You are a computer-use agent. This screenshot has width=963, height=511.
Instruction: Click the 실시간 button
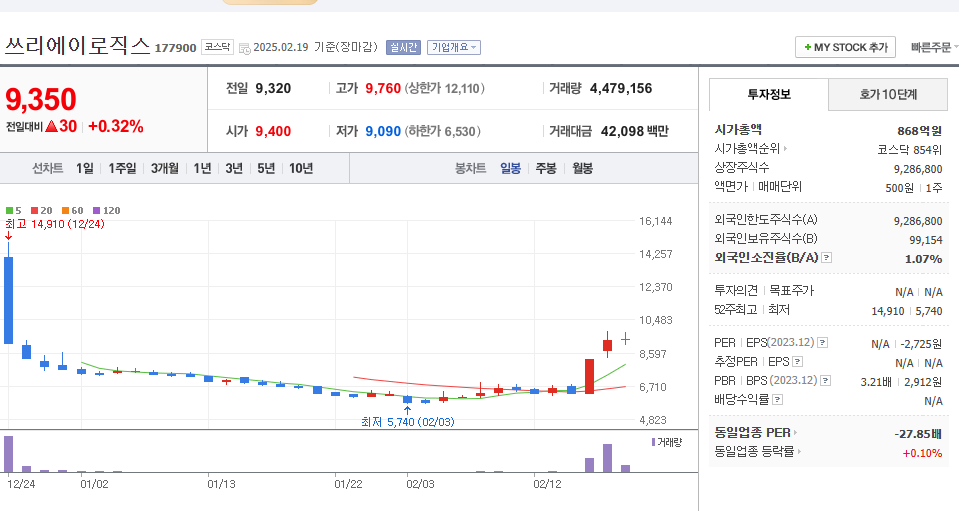click(404, 47)
